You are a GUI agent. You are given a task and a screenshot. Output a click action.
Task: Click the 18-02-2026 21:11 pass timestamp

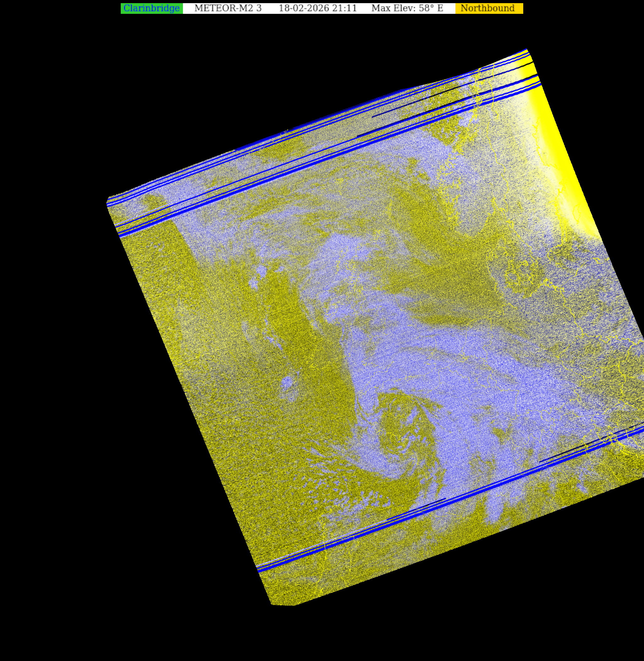(318, 8)
